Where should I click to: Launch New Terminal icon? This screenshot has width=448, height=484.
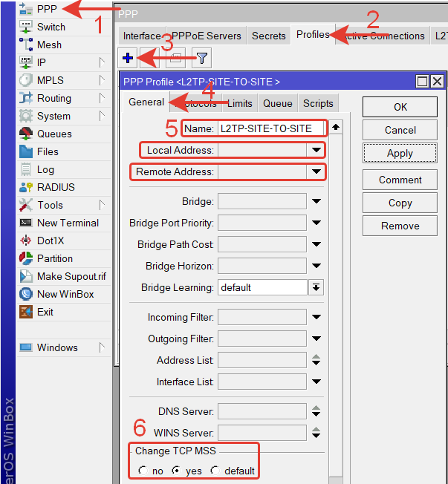coord(26,223)
